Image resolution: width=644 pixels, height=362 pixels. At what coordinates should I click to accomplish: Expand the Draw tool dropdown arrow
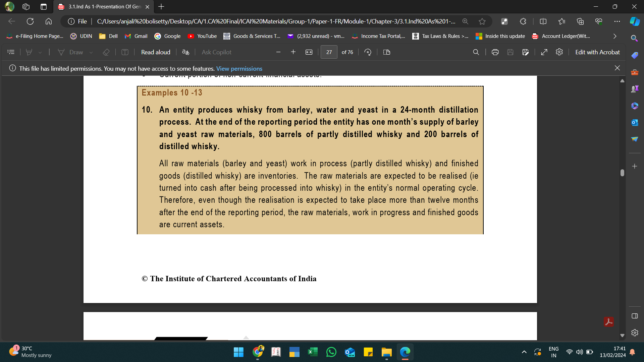91,53
